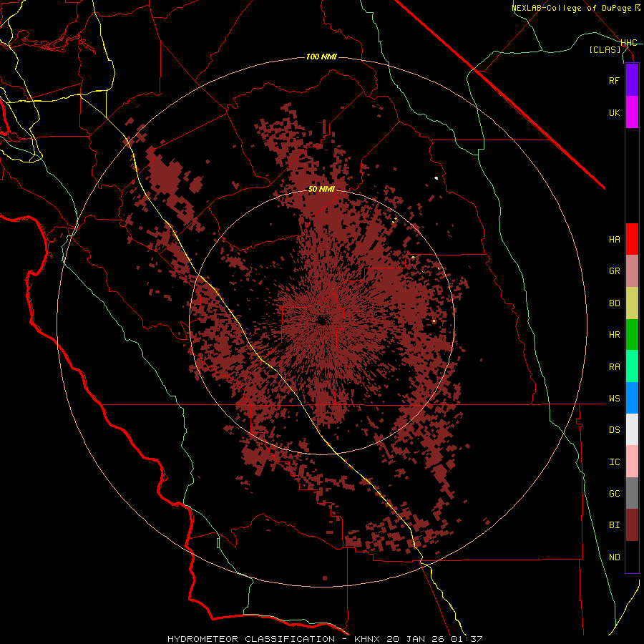The image size is (644, 644).
Task: Click the 100 NMI range ring label
Action: pos(321,57)
